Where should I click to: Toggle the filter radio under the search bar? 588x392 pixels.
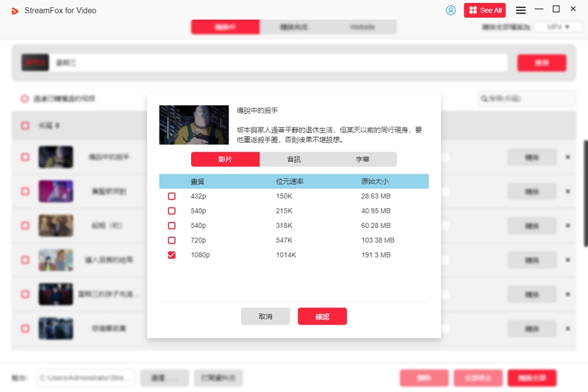25,99
